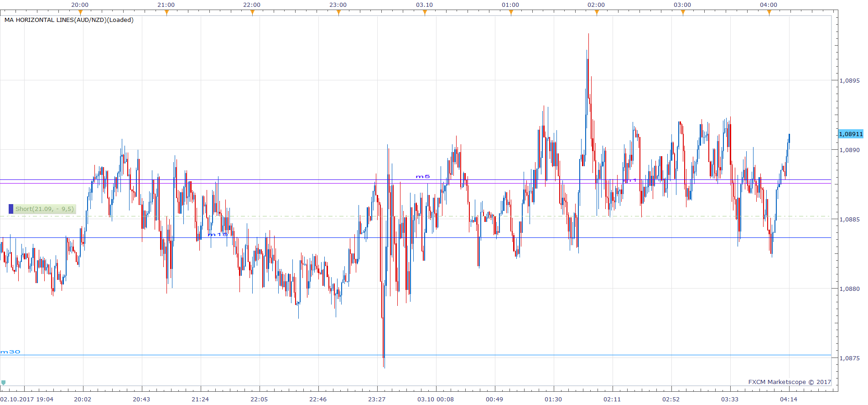Click the 22:00 top hour label
This screenshot has height=405, width=868.
coord(252,5)
